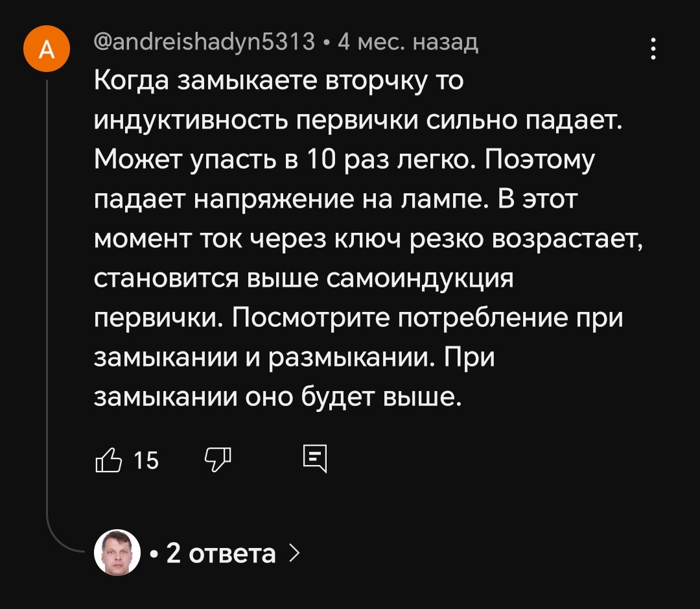Open @andreishadyn5313 channel via username
This screenshot has width=700, height=609.
point(204,43)
